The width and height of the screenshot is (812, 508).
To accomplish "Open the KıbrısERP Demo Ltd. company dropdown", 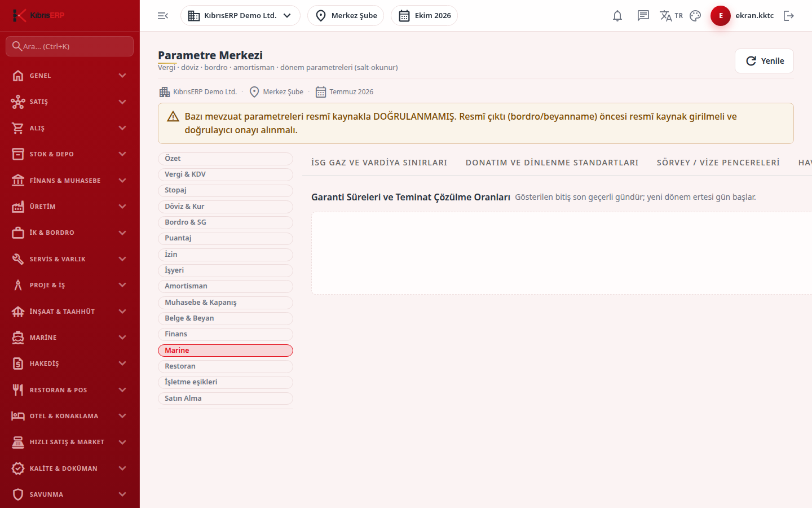I will [x=240, y=16].
